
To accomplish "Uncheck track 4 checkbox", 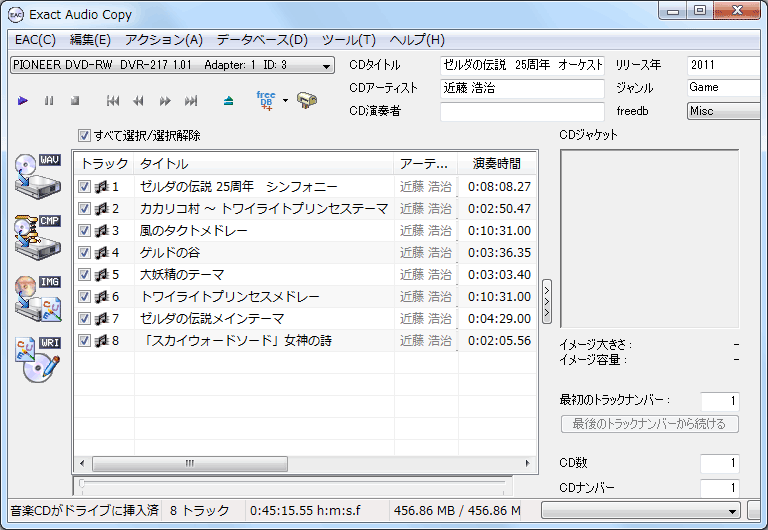I will tap(84, 253).
